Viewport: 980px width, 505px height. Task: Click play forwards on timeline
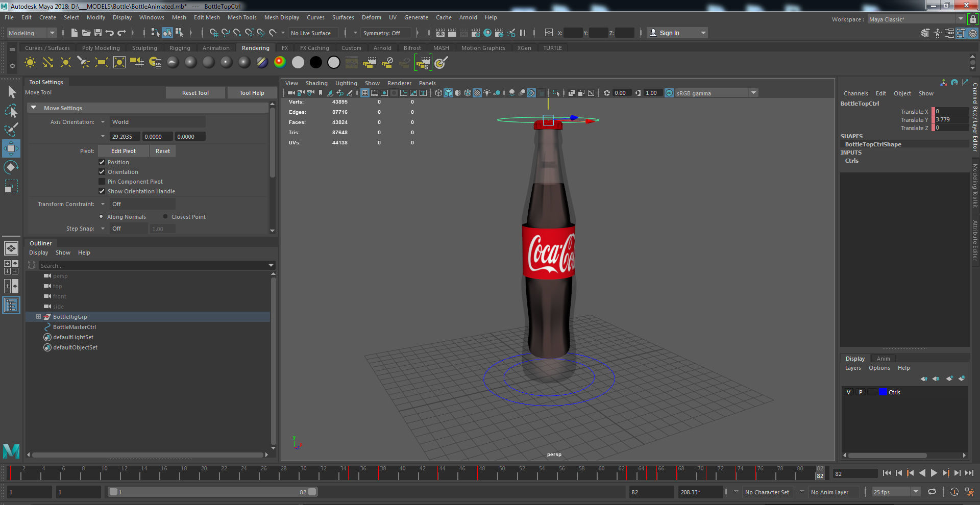coord(934,473)
